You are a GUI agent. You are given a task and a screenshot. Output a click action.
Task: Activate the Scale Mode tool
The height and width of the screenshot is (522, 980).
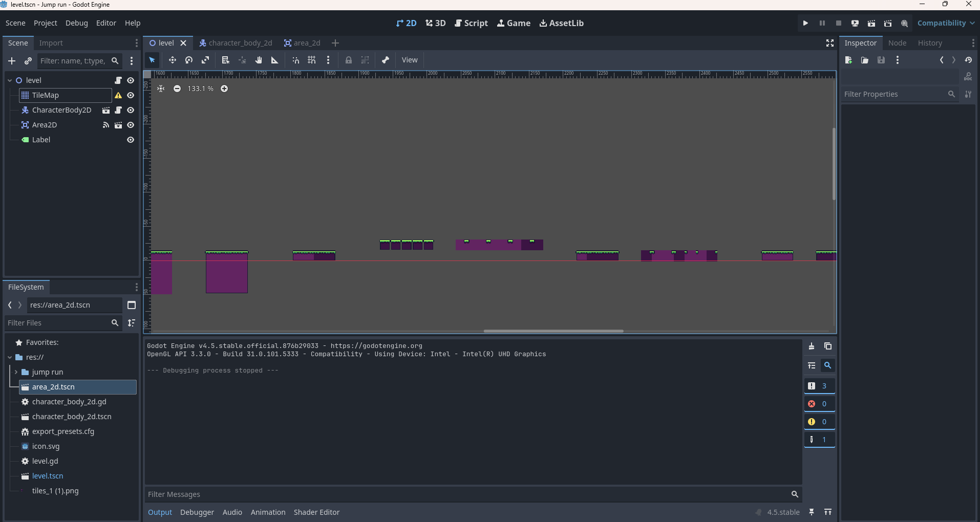click(205, 60)
